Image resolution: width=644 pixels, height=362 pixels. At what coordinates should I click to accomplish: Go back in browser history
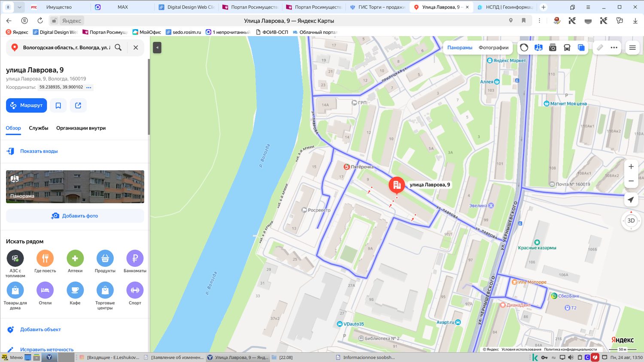[9, 21]
